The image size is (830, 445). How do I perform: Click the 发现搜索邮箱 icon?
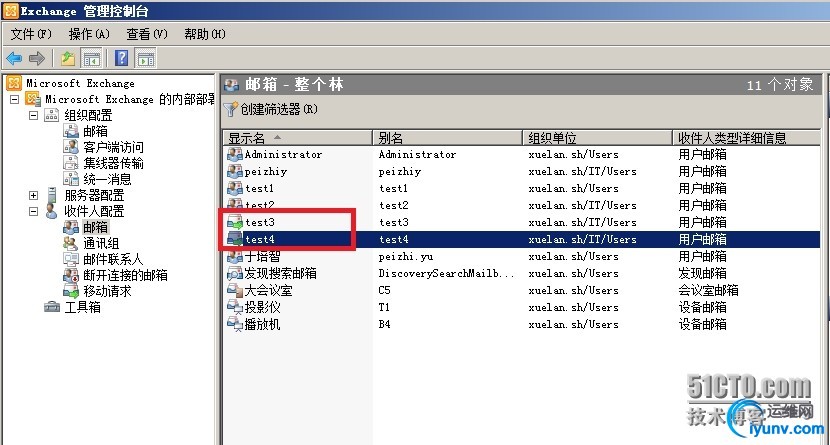tap(234, 274)
